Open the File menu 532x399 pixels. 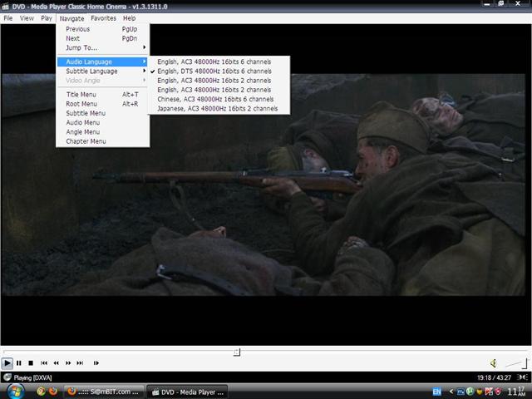coord(8,18)
